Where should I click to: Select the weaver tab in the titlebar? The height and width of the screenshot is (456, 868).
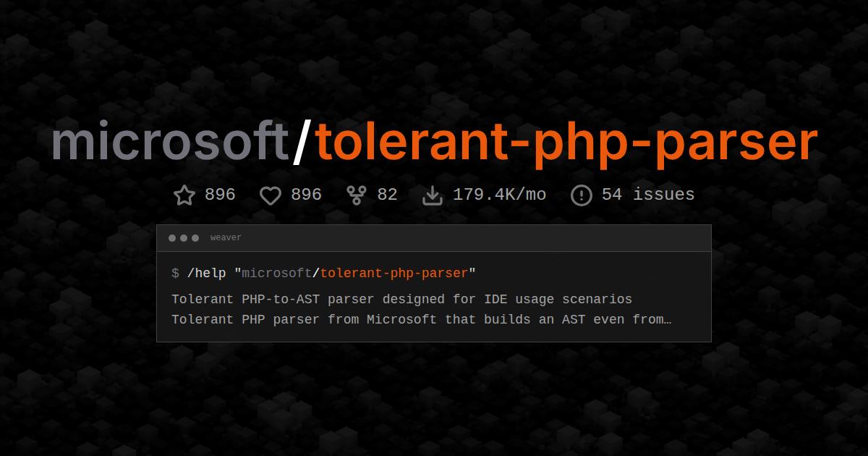pyautogui.click(x=226, y=237)
